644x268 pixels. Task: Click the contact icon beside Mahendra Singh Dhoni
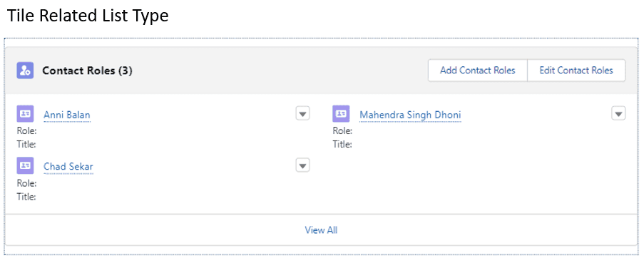point(341,113)
